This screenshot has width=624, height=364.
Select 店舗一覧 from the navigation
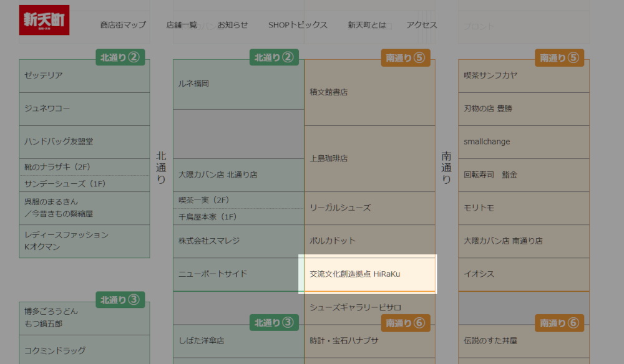pyautogui.click(x=182, y=25)
